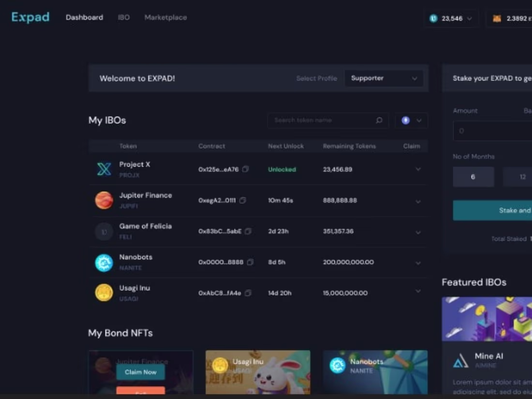Click the Stake and button
The height and width of the screenshot is (399, 532).
coord(493,210)
